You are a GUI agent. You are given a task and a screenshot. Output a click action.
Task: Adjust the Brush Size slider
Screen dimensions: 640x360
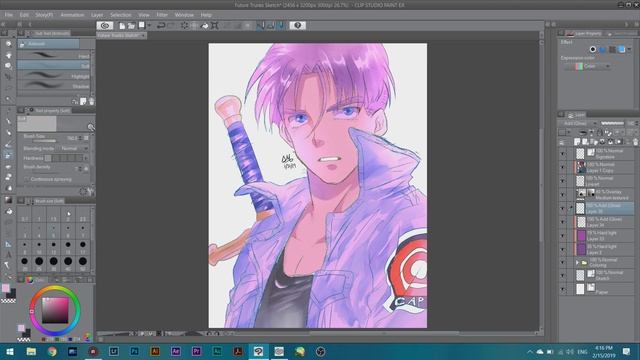click(x=45, y=140)
